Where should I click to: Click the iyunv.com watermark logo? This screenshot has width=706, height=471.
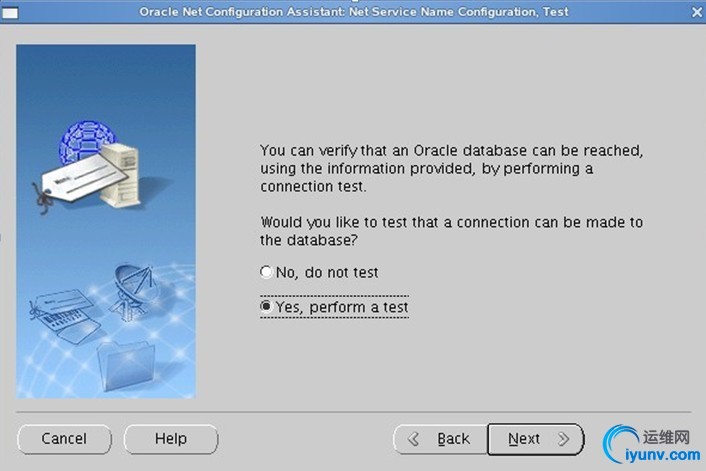(x=652, y=440)
